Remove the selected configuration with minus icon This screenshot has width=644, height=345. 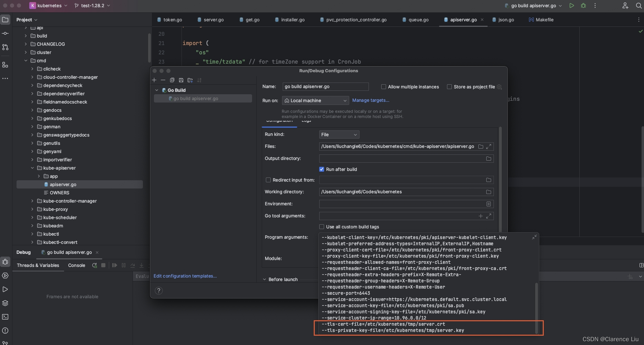[x=163, y=80]
